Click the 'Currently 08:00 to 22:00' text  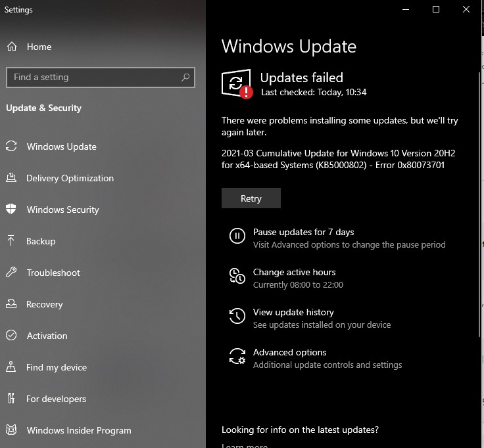298,284
